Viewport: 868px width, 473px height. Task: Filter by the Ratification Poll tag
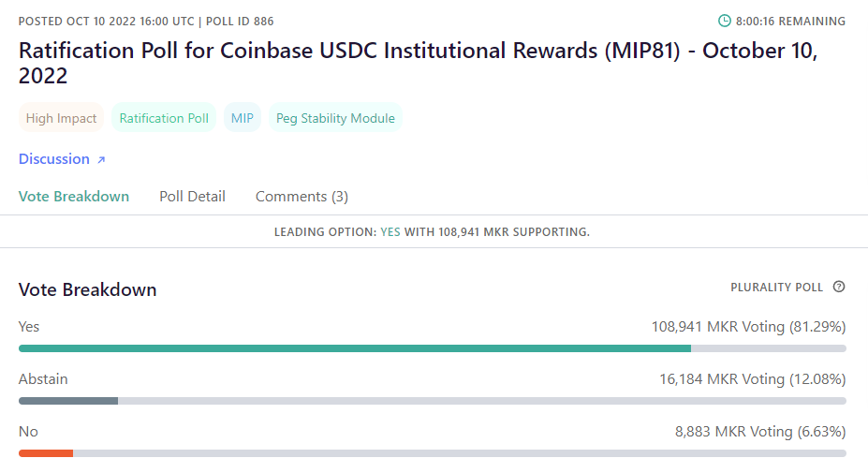(x=164, y=118)
